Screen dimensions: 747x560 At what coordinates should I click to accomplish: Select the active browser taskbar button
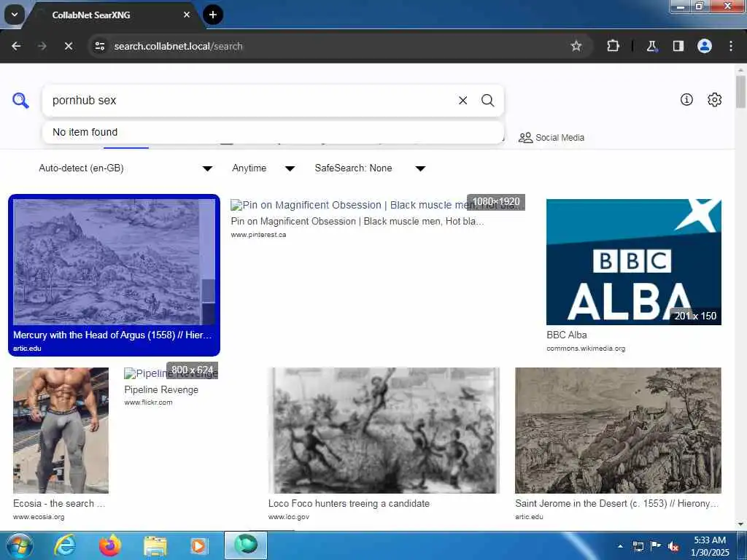pos(246,545)
